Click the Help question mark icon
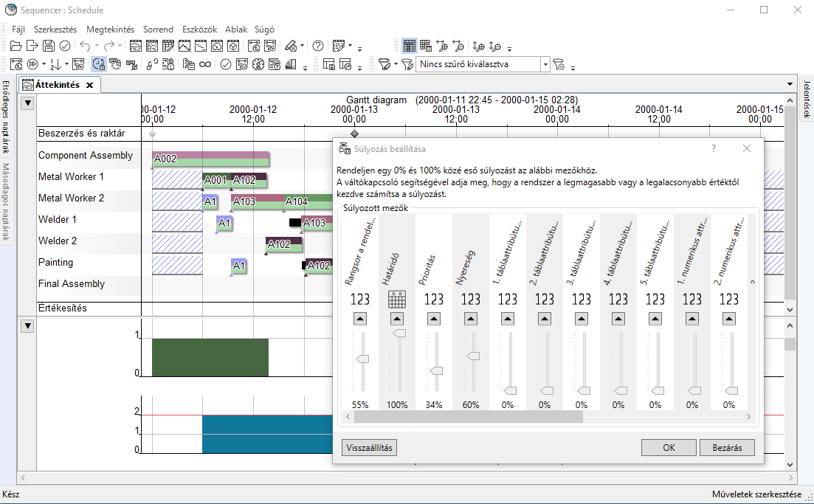This screenshot has width=814, height=504. pos(318,46)
